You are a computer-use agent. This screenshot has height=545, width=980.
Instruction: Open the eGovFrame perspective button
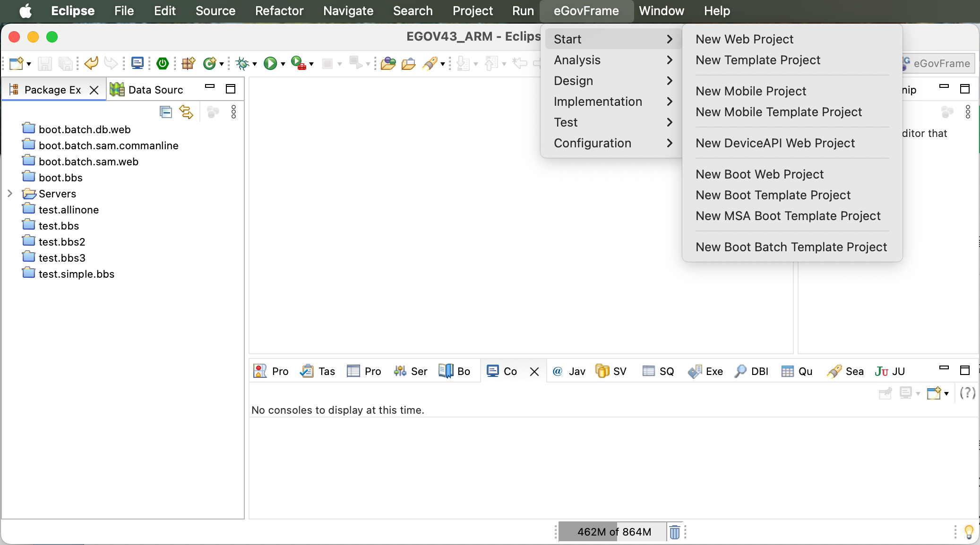click(937, 63)
